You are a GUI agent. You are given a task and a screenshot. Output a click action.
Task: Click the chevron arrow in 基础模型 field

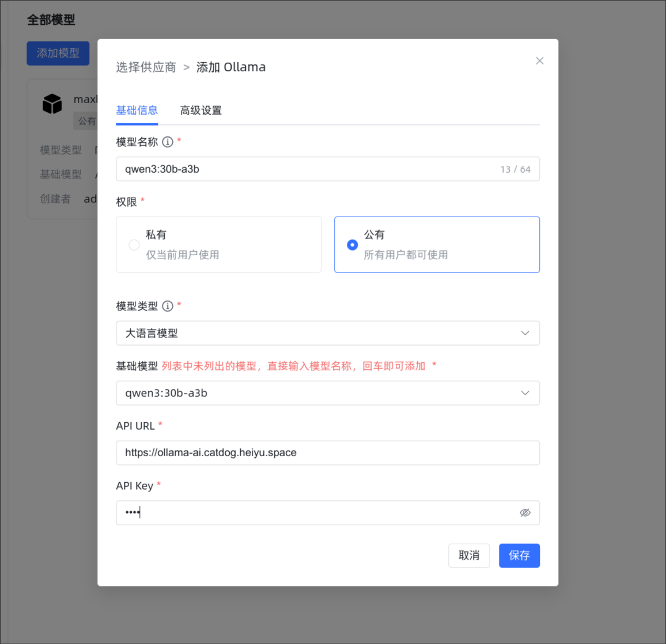tap(525, 393)
